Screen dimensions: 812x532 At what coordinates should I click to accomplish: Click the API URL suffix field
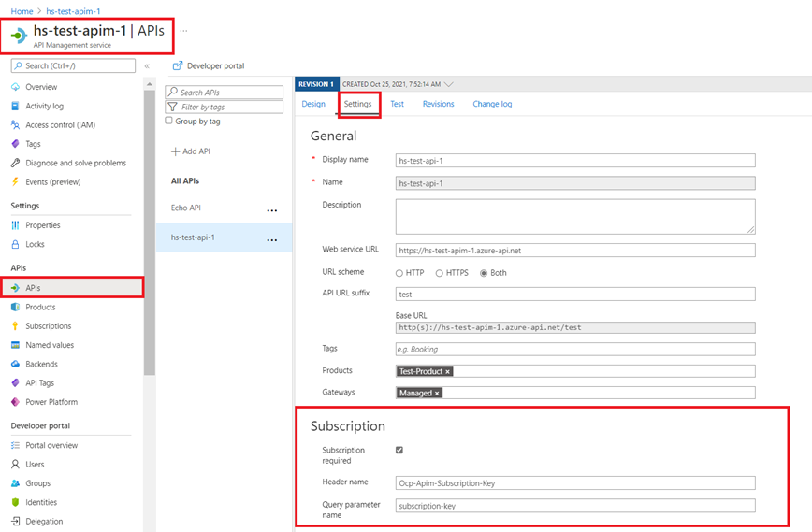[575, 294]
